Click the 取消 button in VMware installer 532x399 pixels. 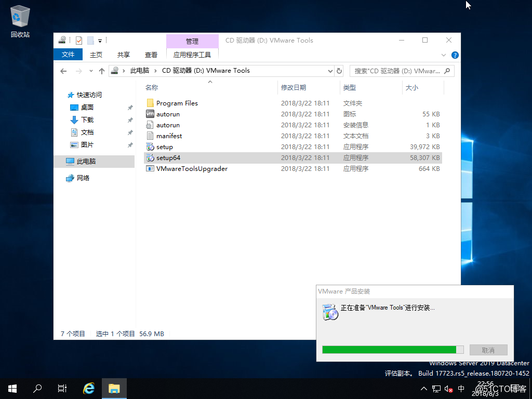(x=488, y=350)
